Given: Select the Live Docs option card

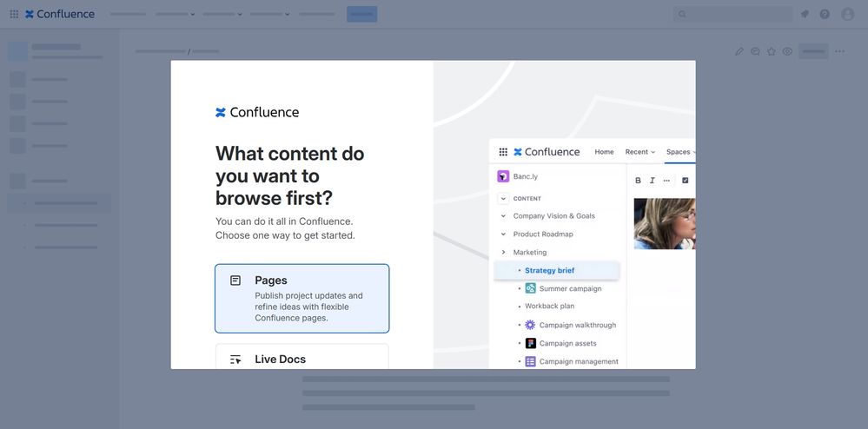Looking at the screenshot, I should pos(302,356).
